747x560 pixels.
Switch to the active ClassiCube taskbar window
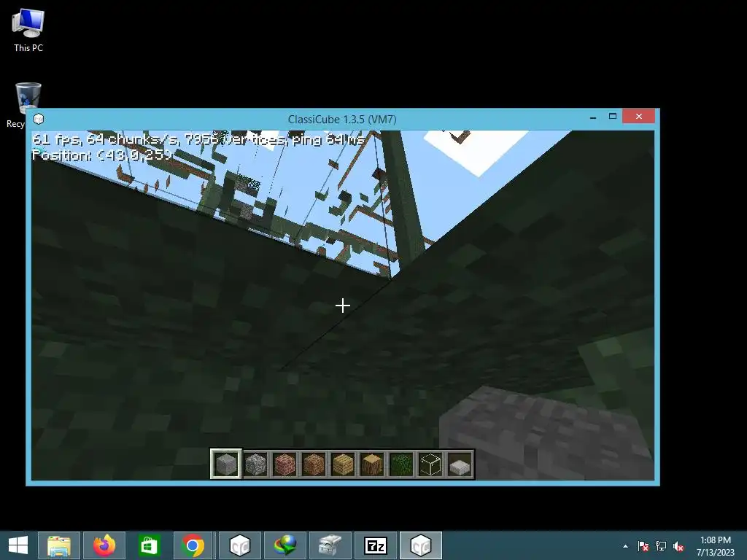click(421, 545)
